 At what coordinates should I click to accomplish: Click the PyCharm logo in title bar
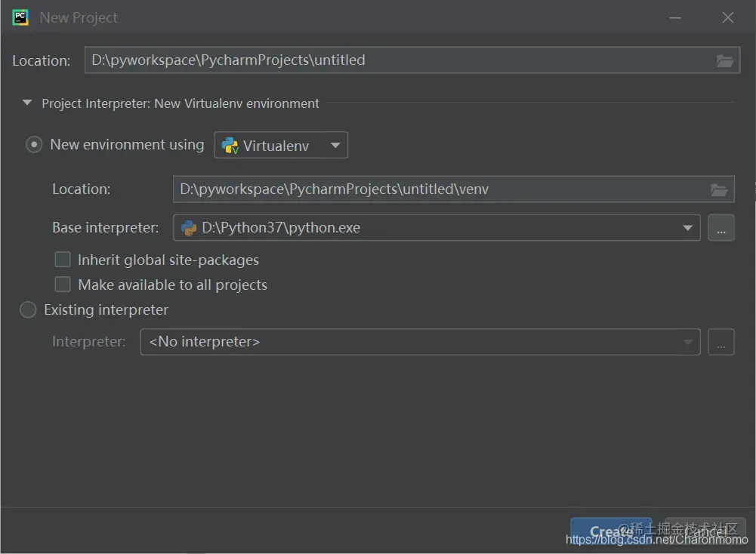tap(20, 17)
